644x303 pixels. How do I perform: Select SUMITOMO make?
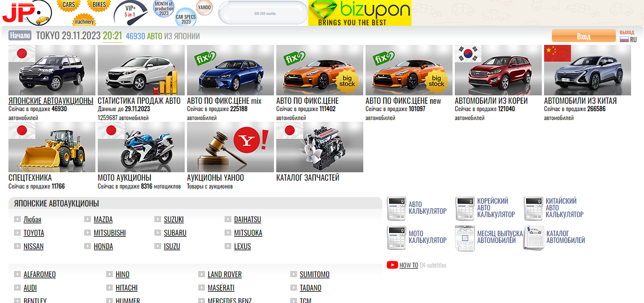point(314,274)
